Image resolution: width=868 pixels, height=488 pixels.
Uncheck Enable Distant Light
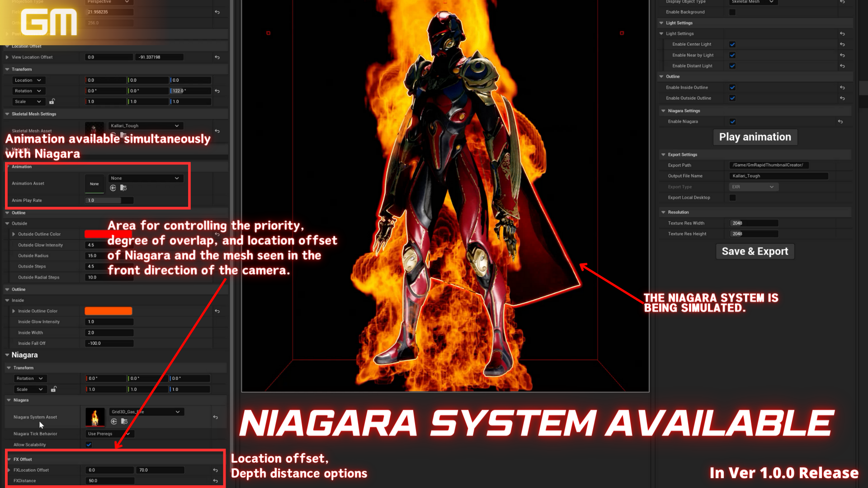(x=732, y=66)
